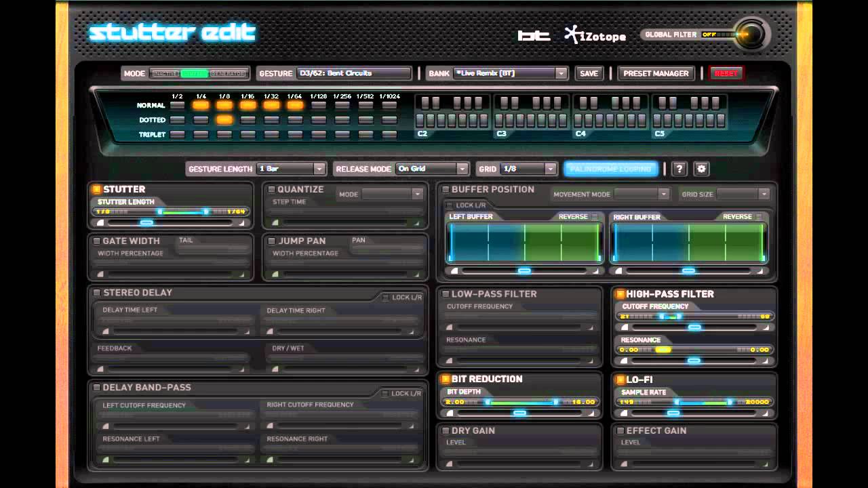
Task: Open the Gesture Length dropdown
Action: point(291,169)
